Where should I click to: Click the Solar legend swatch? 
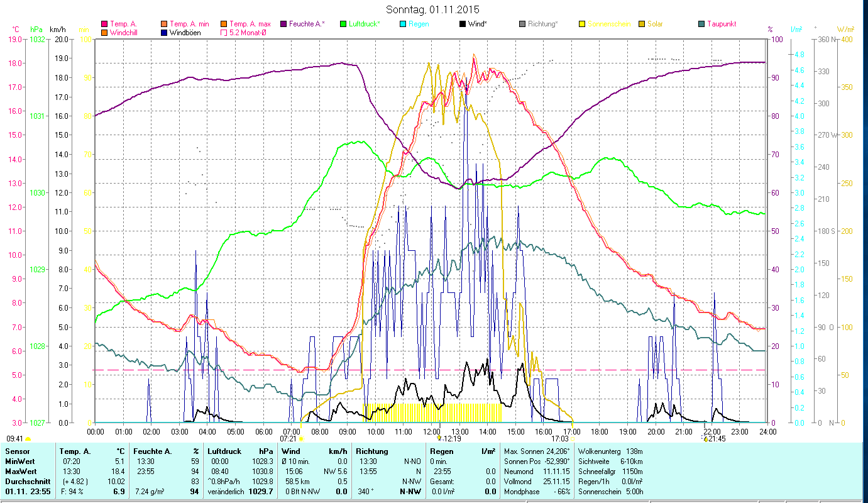coord(642,24)
